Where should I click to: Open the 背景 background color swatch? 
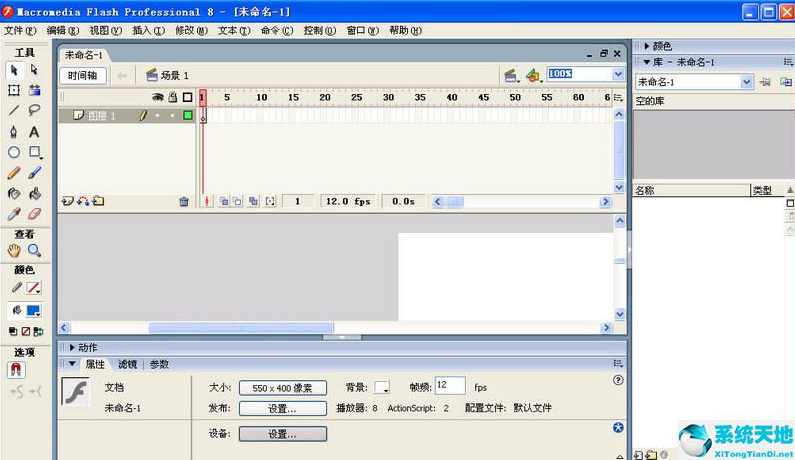[x=382, y=387]
